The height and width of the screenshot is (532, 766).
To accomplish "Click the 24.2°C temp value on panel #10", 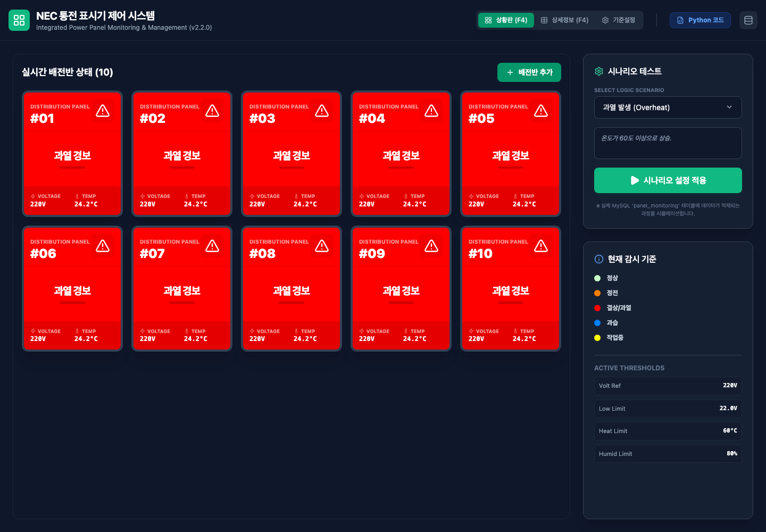I will click(x=524, y=339).
